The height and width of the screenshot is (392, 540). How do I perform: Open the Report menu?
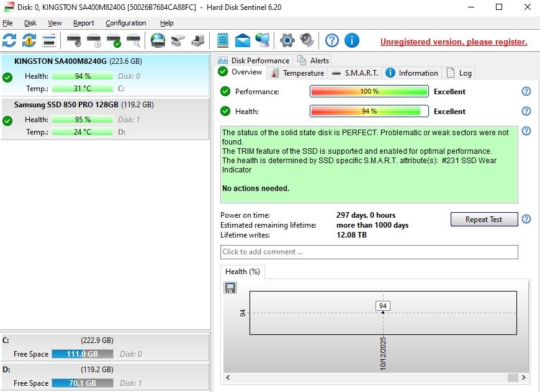coord(84,23)
